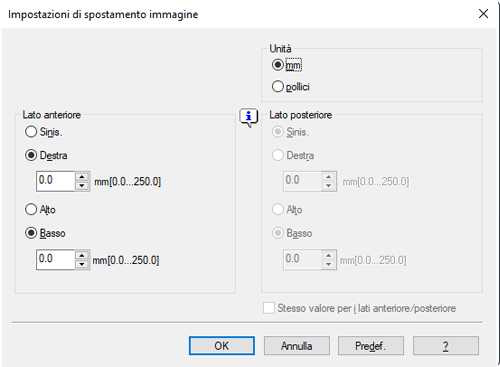Increase front horizontal shift with up arrow
Screen dimensions: 500x367
pos(82,177)
